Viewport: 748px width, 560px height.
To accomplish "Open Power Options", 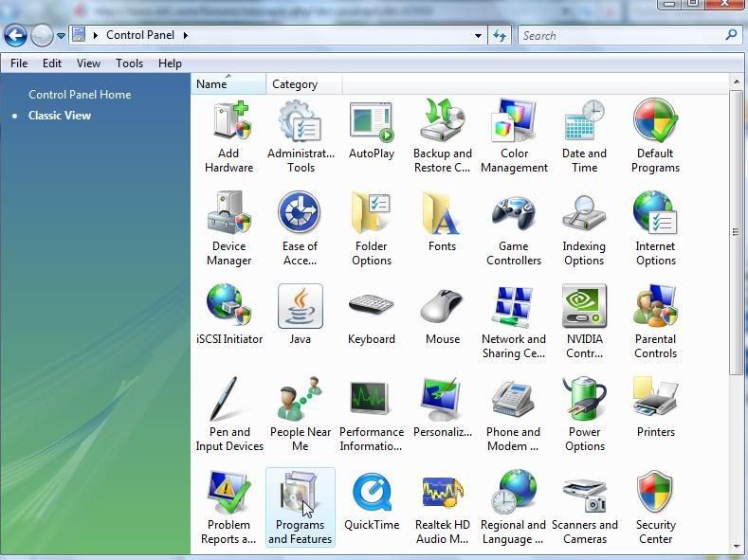I will tap(584, 415).
